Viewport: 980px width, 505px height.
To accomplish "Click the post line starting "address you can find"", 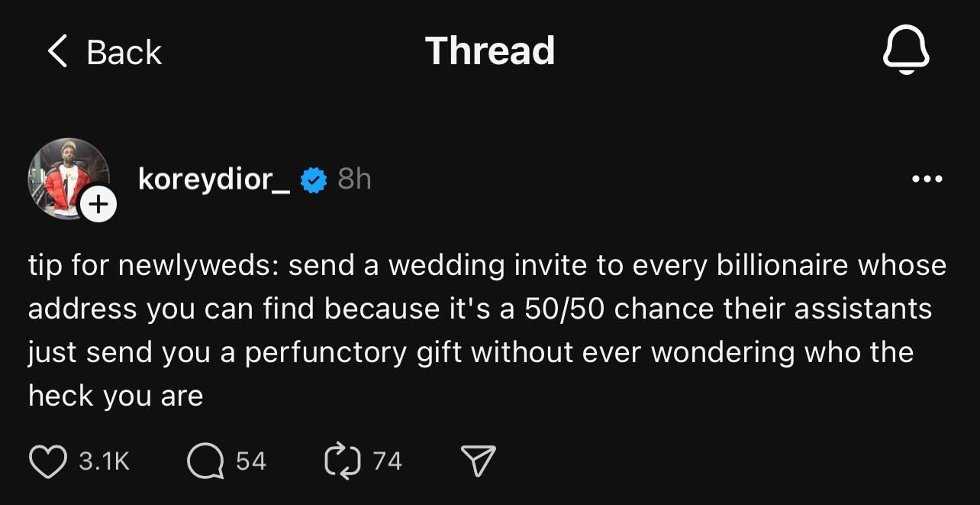I will [x=479, y=309].
